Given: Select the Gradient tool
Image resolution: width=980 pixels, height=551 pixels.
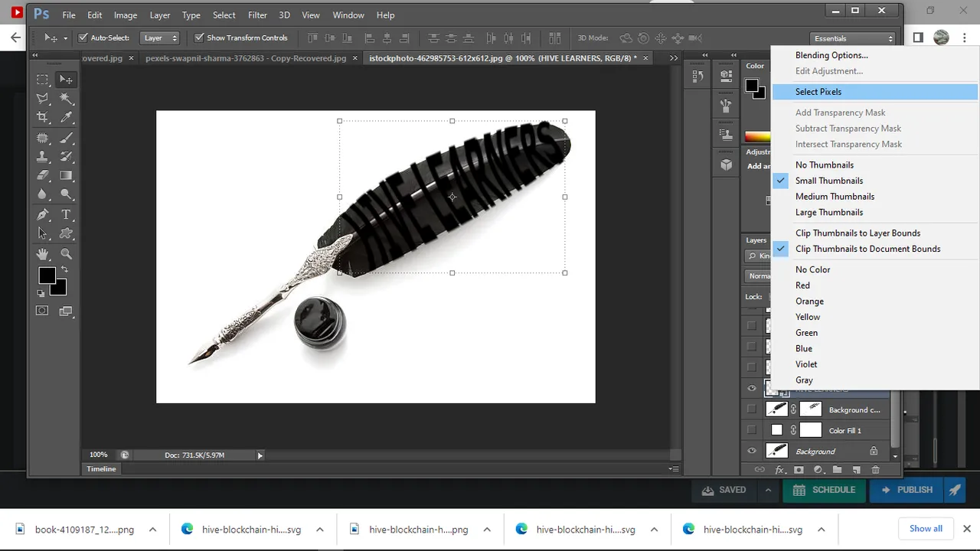Looking at the screenshot, I should pyautogui.click(x=67, y=175).
